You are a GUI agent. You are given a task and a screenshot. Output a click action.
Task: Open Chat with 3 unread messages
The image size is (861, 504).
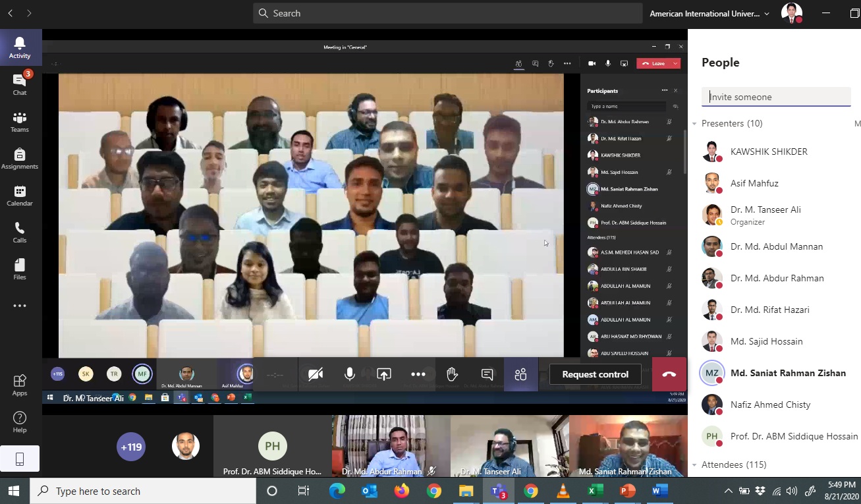point(20,84)
